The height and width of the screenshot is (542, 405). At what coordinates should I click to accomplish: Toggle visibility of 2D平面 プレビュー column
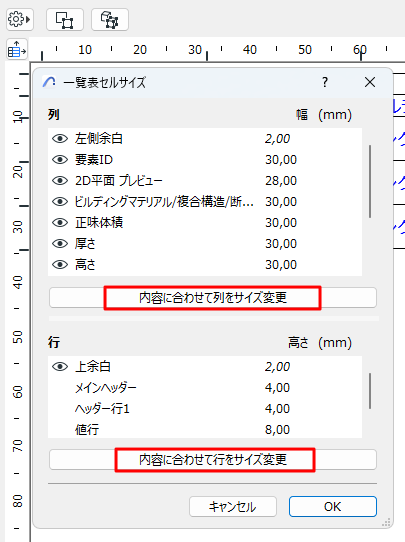tap(60, 180)
